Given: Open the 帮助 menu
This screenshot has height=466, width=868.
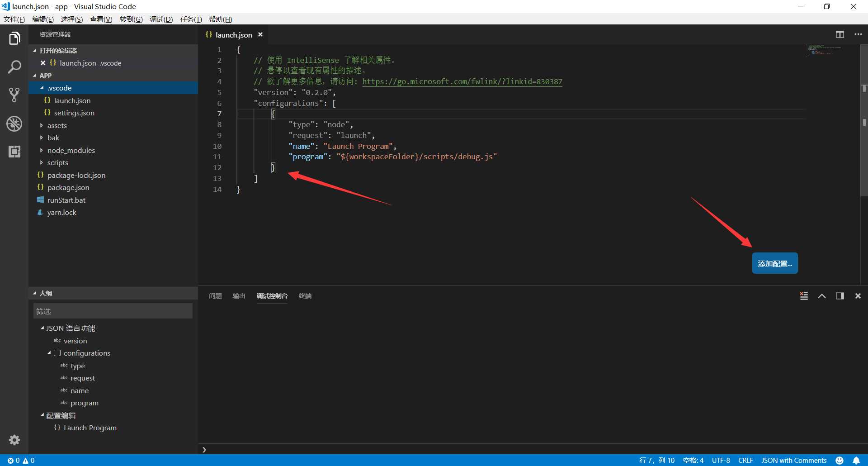Looking at the screenshot, I should (x=221, y=19).
